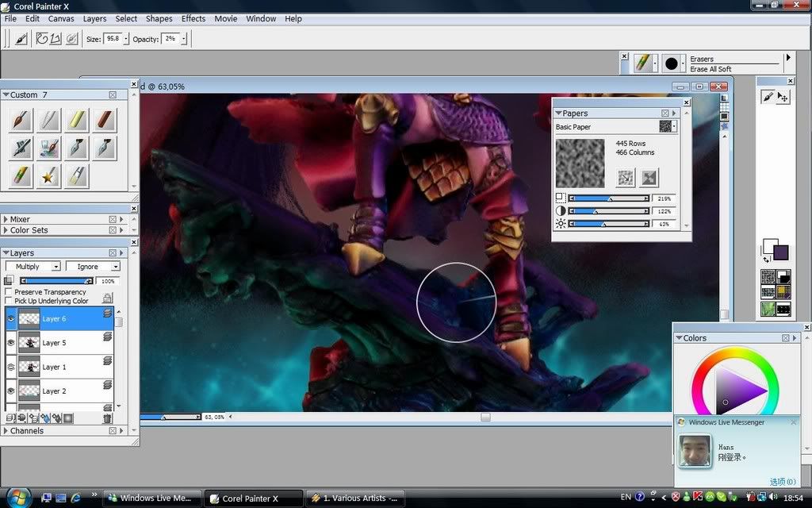
Task: Pick the flat palette knife brush in Custom 7
Action: click(x=77, y=176)
